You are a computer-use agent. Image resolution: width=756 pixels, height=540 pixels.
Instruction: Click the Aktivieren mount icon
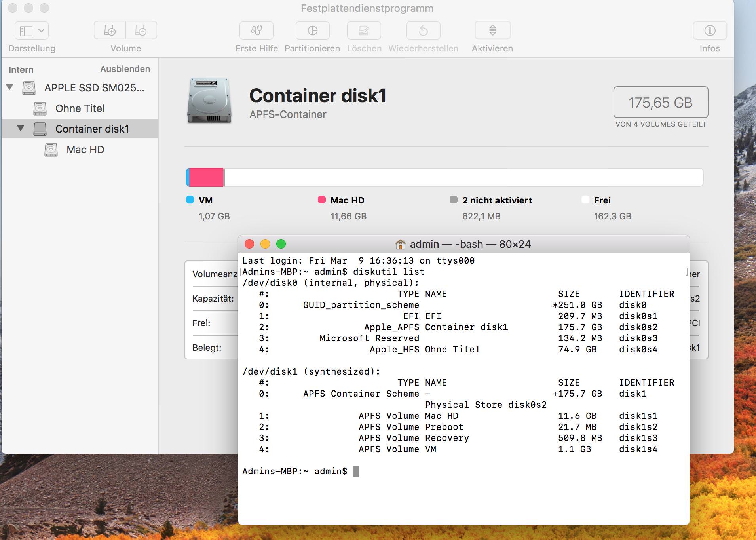coord(492,30)
